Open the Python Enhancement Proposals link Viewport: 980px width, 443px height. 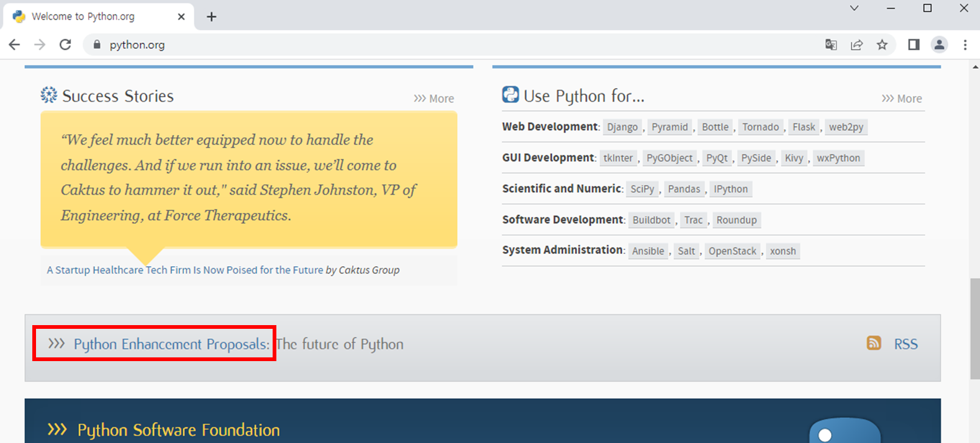(x=171, y=344)
